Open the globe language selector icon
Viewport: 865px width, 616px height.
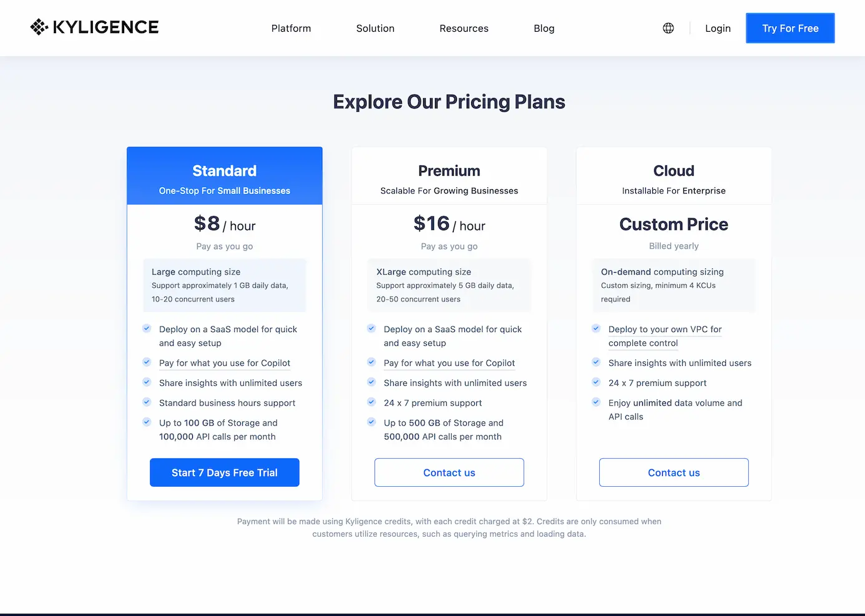pos(668,28)
